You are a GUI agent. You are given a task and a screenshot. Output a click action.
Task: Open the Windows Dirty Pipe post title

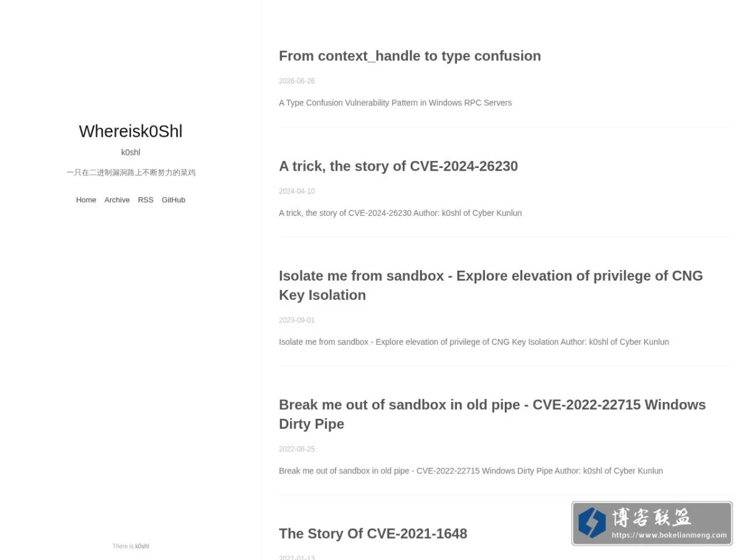[492, 414]
